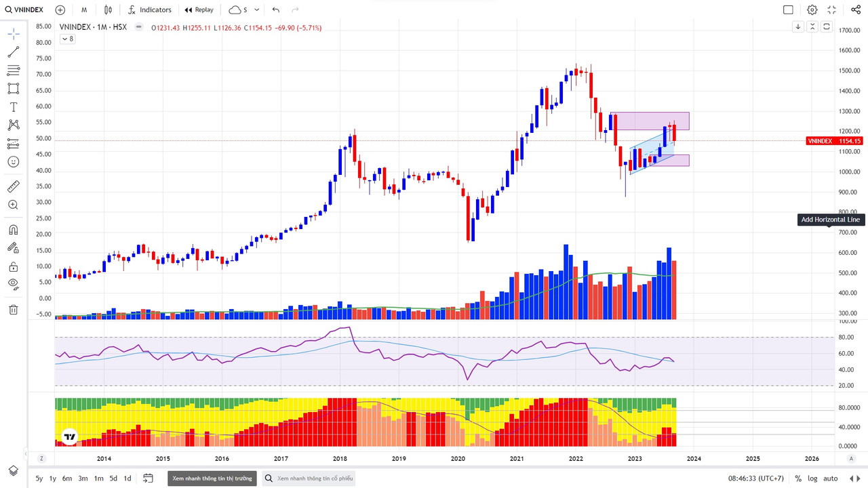
Task: Click the A button on time axis
Action: (x=851, y=458)
